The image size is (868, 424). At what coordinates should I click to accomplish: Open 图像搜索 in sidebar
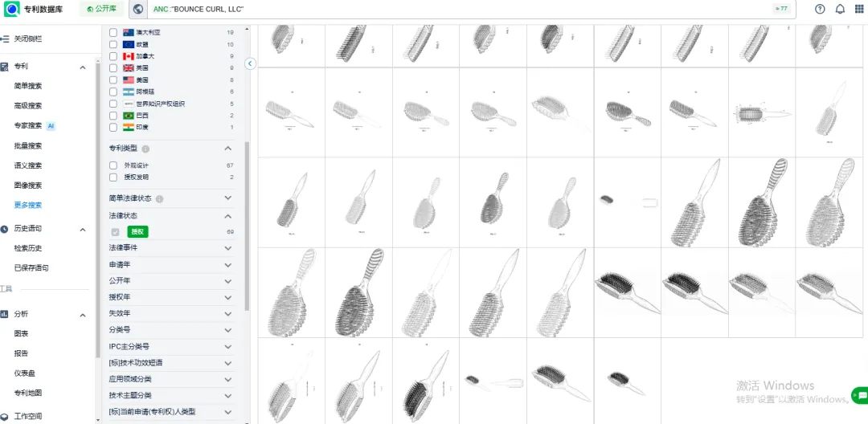(28, 185)
